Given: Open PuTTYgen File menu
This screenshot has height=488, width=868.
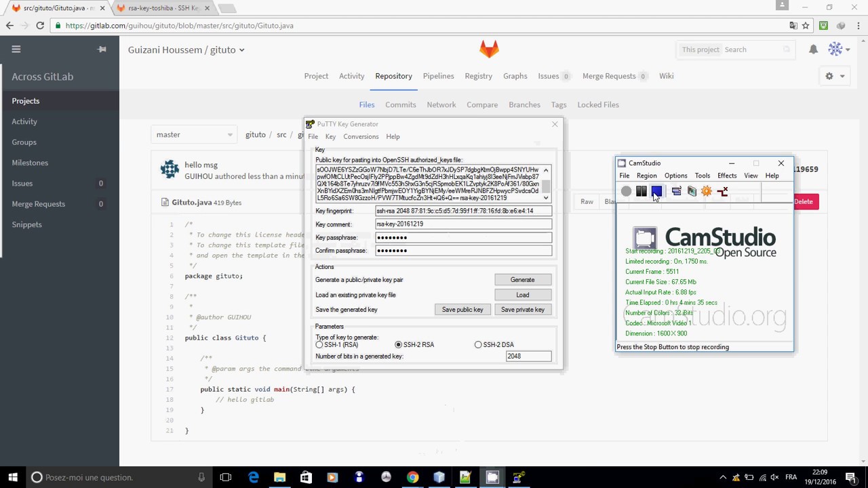Looking at the screenshot, I should coord(313,137).
